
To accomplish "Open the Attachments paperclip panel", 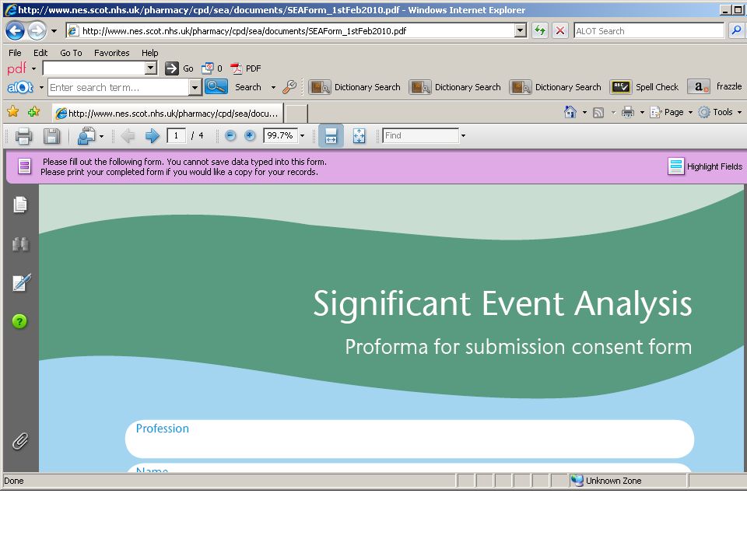I will (20, 442).
